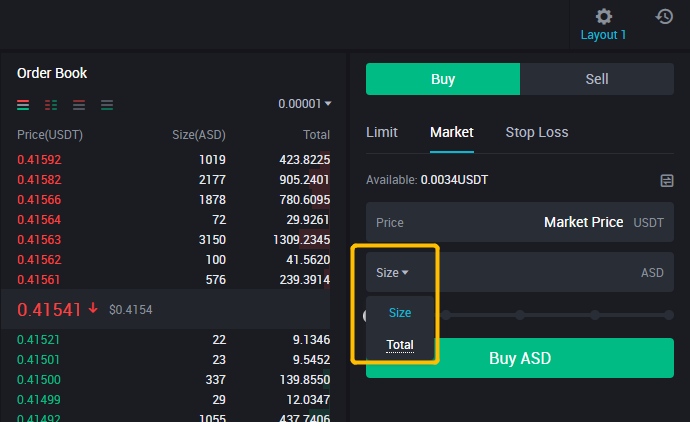Toggle to Buy side

pyautogui.click(x=442, y=79)
